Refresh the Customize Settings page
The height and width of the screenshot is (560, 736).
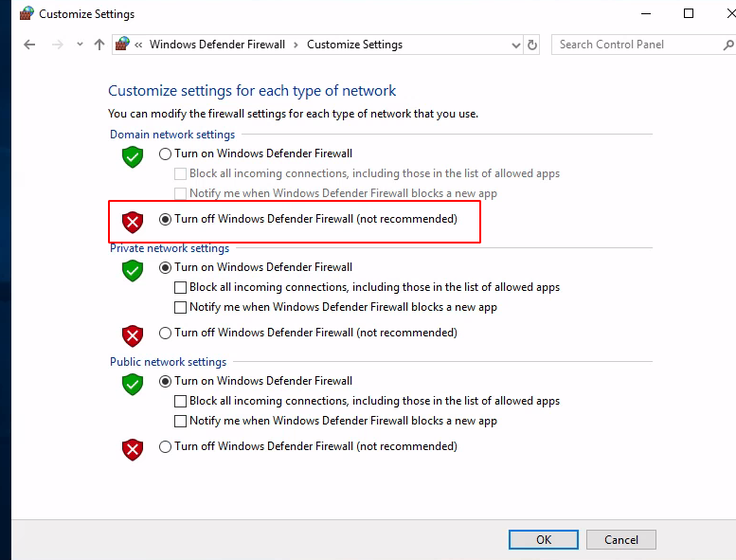tap(531, 45)
